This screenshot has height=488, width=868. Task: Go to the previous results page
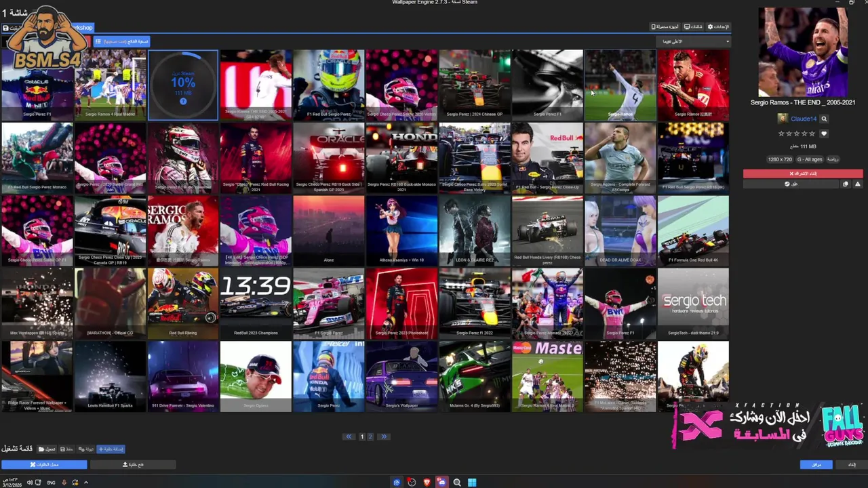click(x=349, y=437)
